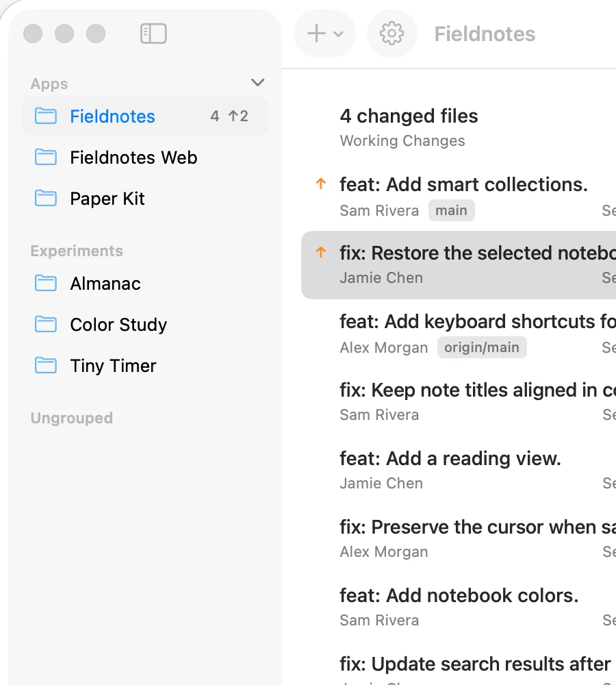Open the Tiny Timer repository
Screen dimensions: 616x685
pos(145,366)
